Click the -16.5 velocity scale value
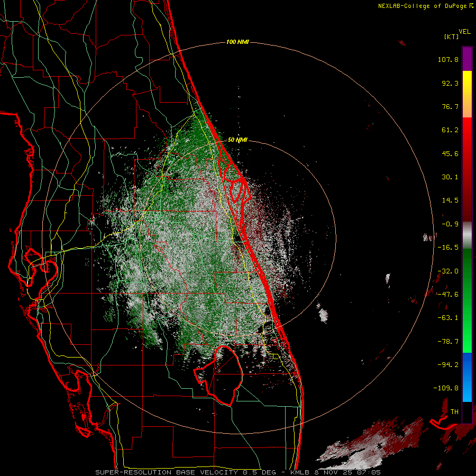 448,248
